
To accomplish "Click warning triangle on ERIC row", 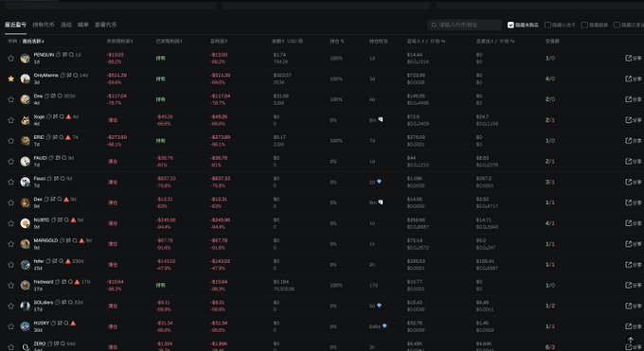I will (x=68, y=137).
